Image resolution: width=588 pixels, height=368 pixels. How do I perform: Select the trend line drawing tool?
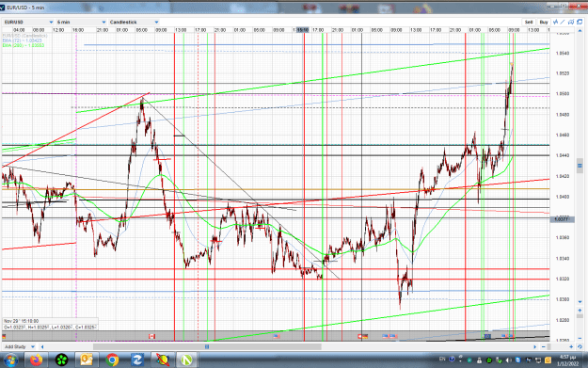point(563,23)
